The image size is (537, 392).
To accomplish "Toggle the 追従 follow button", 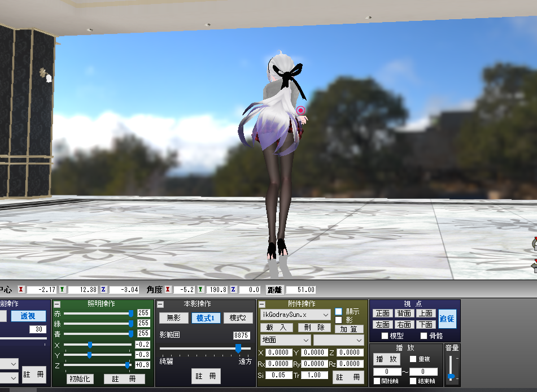I will coord(447,319).
